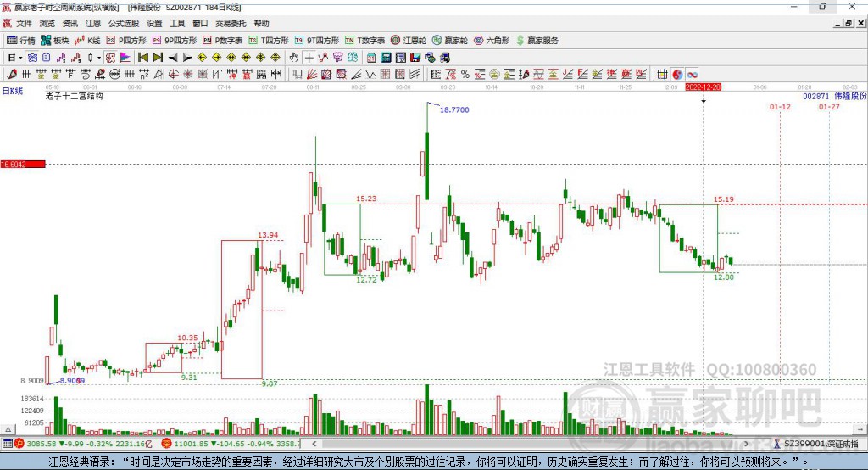The image size is (868, 470).
Task: Select the spiral drawing tool
Action: coord(86,75)
